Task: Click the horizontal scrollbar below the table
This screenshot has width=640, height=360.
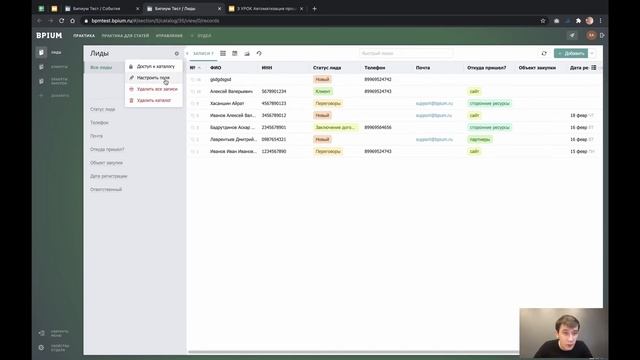Action: click(x=353, y=351)
